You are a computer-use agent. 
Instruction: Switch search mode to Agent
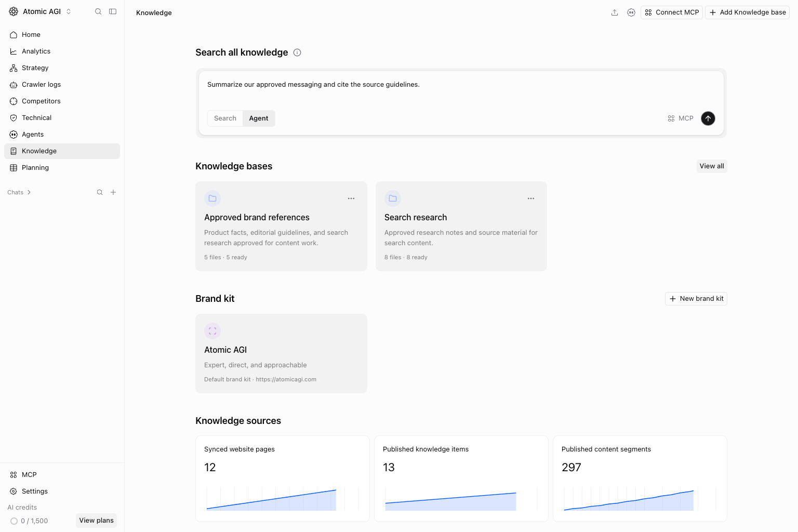coord(259,118)
